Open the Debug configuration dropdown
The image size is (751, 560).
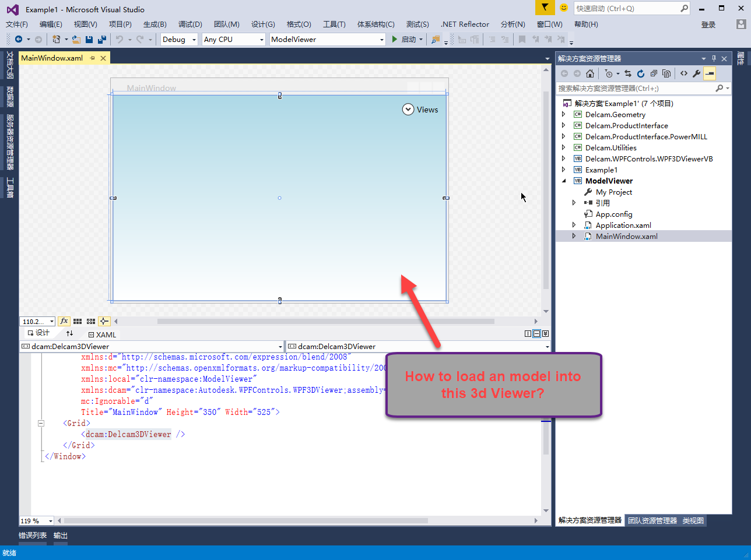click(178, 39)
